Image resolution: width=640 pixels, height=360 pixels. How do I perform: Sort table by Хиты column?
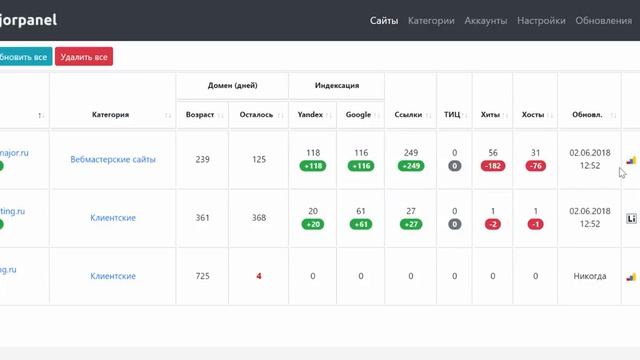493,115
